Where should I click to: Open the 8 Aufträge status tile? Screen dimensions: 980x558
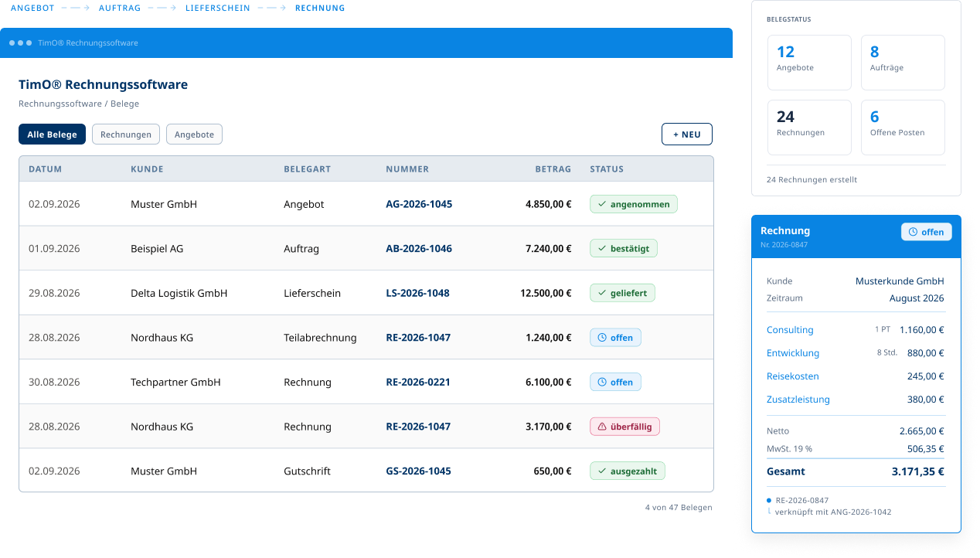point(903,63)
